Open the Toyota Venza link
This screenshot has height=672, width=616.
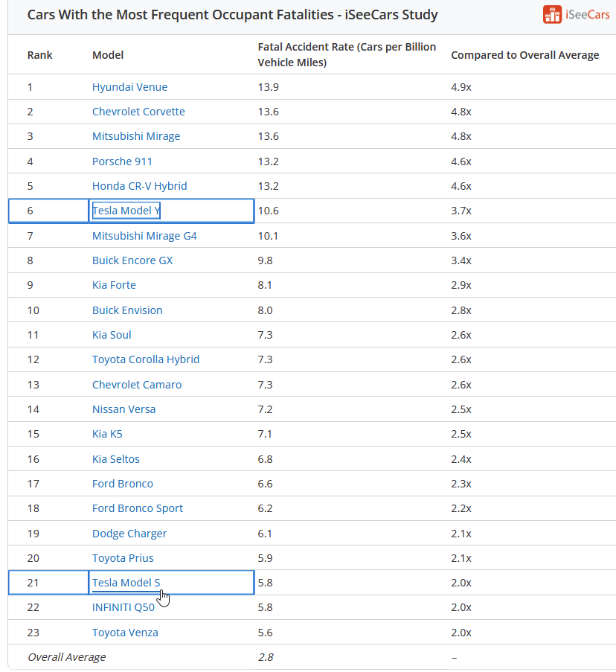click(125, 633)
